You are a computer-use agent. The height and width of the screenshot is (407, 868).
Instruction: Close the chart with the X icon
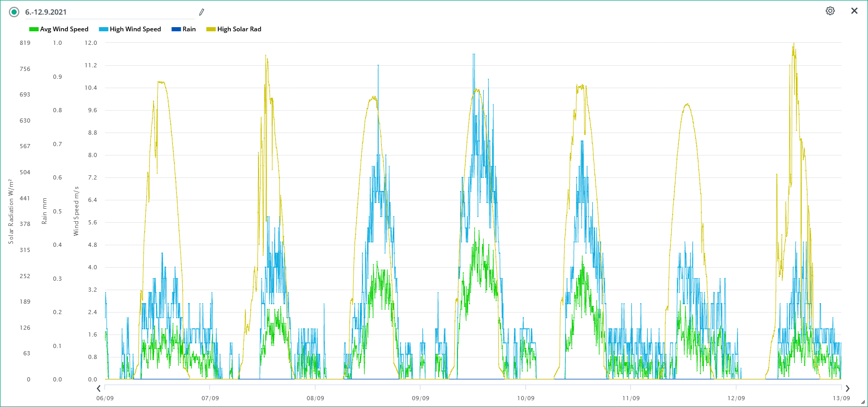pos(854,11)
